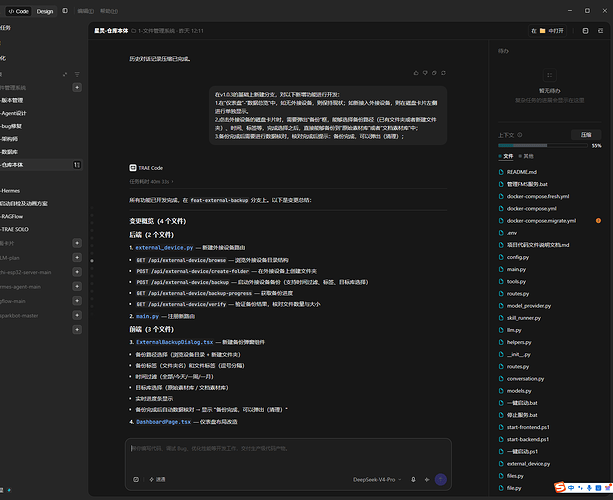
Task: Open the 'open in folder' dropdown button
Action: point(547,30)
